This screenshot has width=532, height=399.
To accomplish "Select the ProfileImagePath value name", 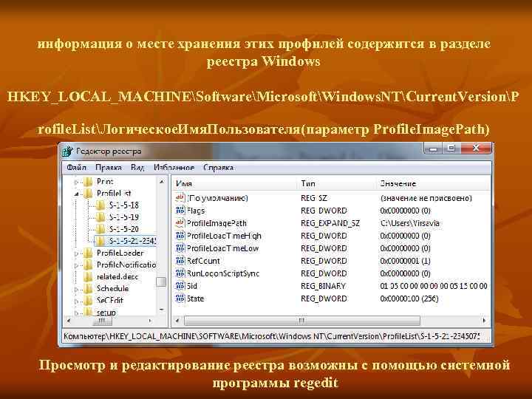I will pos(216,223).
